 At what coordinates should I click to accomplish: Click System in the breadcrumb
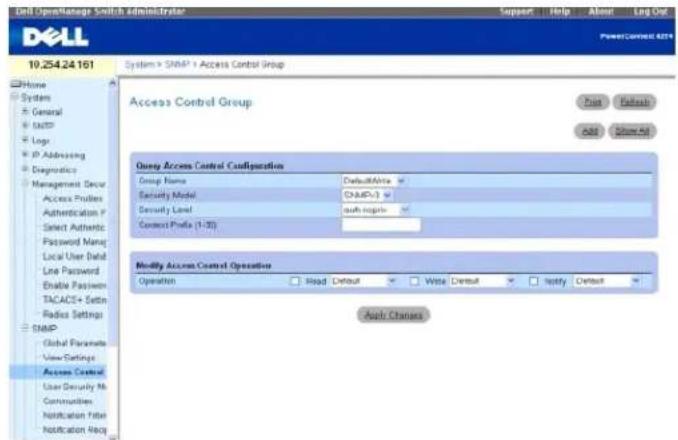click(140, 64)
